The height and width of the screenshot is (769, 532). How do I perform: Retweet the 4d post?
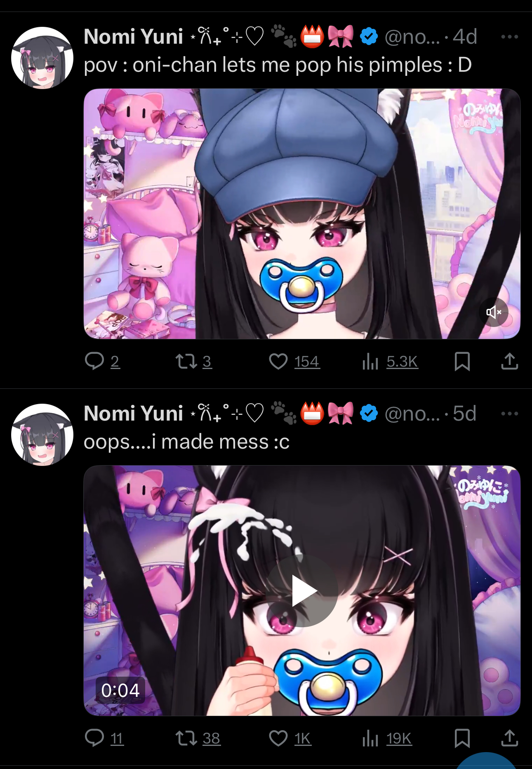(193, 361)
